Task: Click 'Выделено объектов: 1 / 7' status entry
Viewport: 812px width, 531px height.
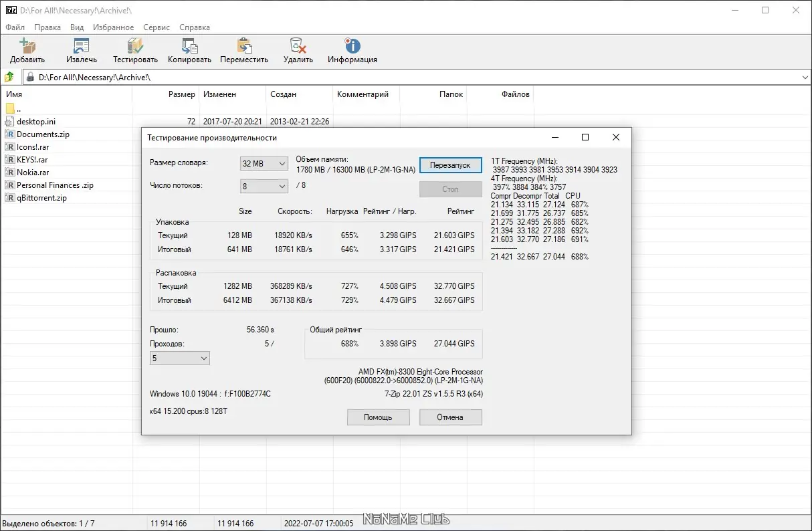Action: [49, 523]
